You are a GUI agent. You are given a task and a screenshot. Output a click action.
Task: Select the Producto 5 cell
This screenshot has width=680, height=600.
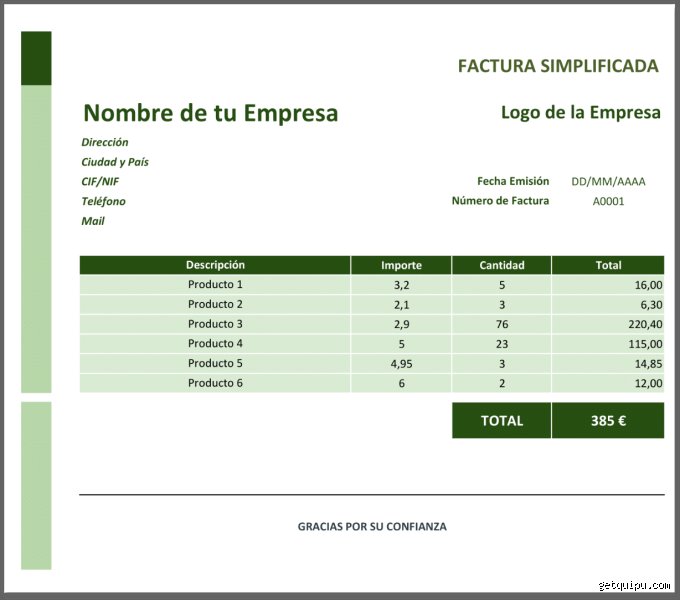coord(215,363)
